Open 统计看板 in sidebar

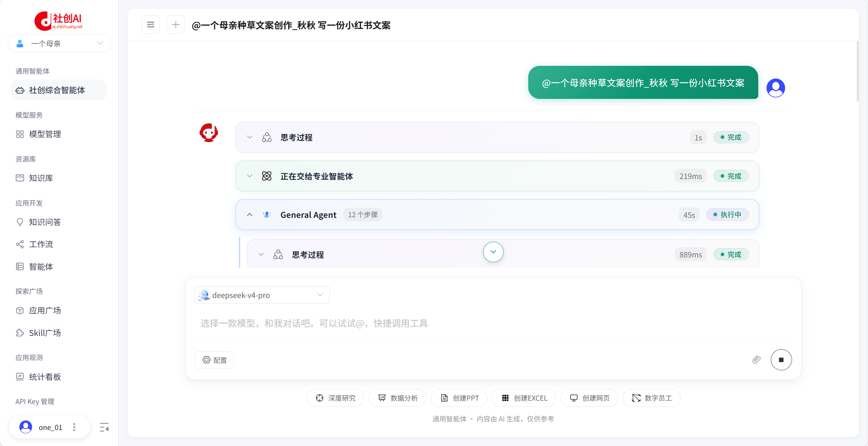tap(59, 377)
